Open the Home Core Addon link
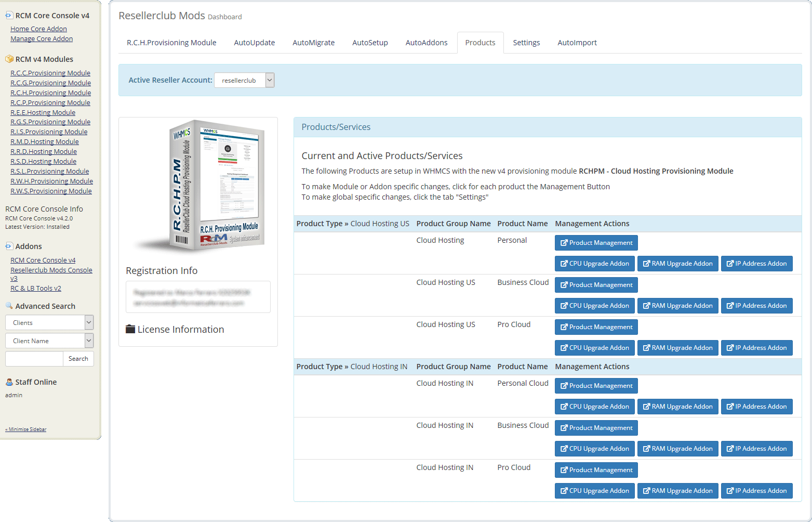812x522 pixels. point(38,29)
